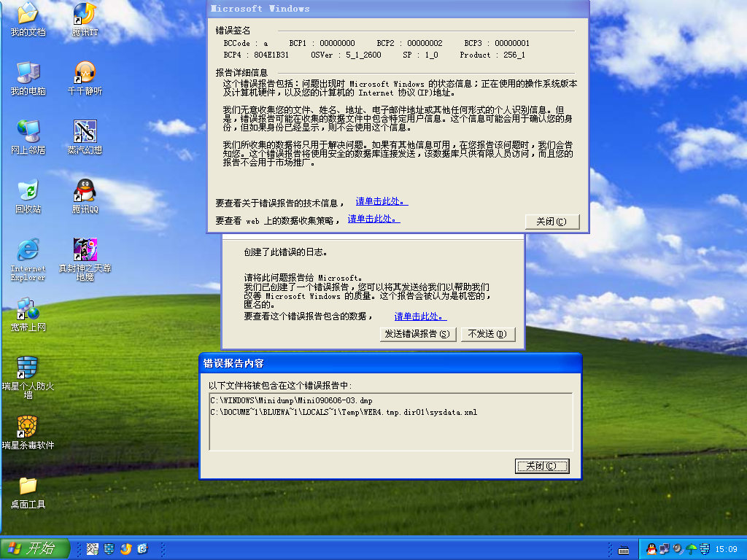Screen dimensions: 747x560
Task: Click the Product : 256_1 text
Action: point(492,55)
